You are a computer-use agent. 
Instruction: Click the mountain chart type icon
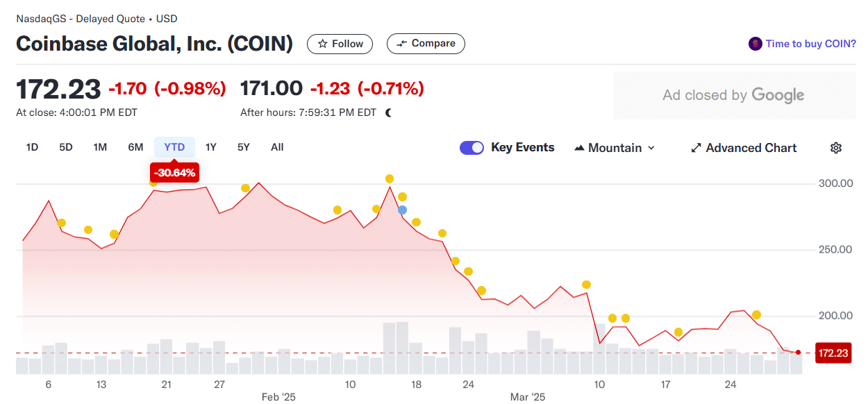(579, 148)
